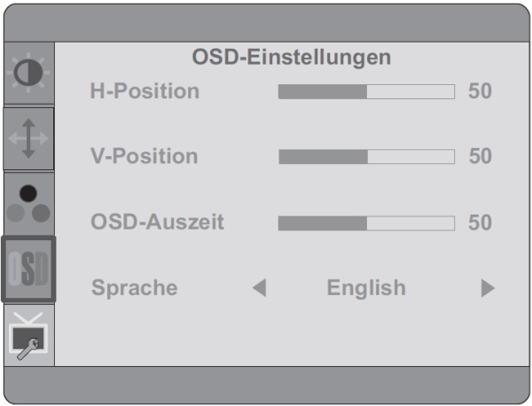The image size is (532, 406).
Task: Click the OSD-Auszeit value 50
Action: (x=480, y=223)
